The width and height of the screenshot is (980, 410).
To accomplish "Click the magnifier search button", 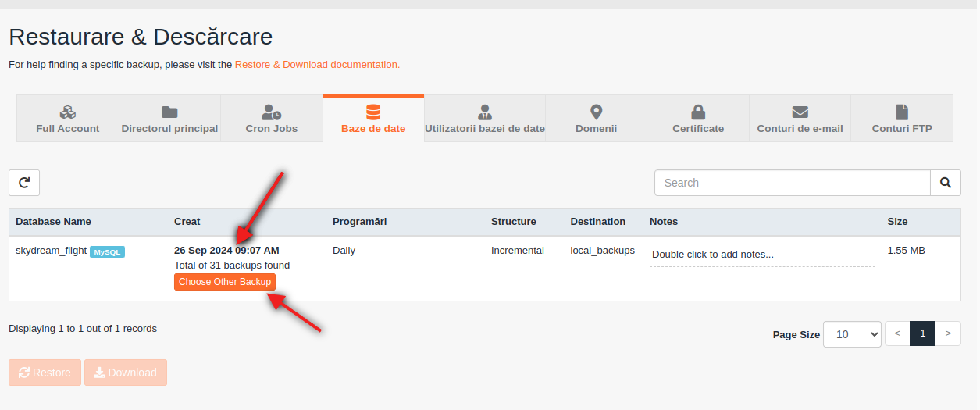I will tap(946, 183).
